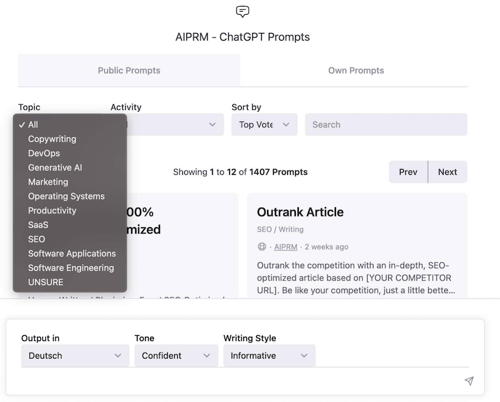Click the Outrank Article description text
This screenshot has width=500, height=402.
356,278
